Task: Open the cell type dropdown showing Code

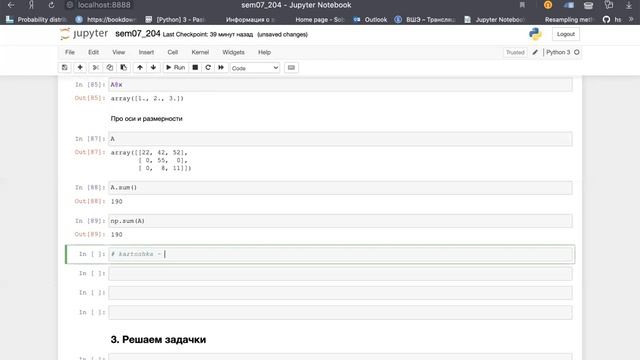Action: pyautogui.click(x=255, y=68)
